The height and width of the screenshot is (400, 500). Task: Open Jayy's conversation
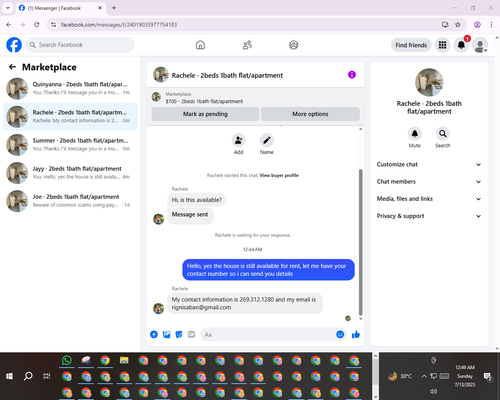(x=70, y=173)
